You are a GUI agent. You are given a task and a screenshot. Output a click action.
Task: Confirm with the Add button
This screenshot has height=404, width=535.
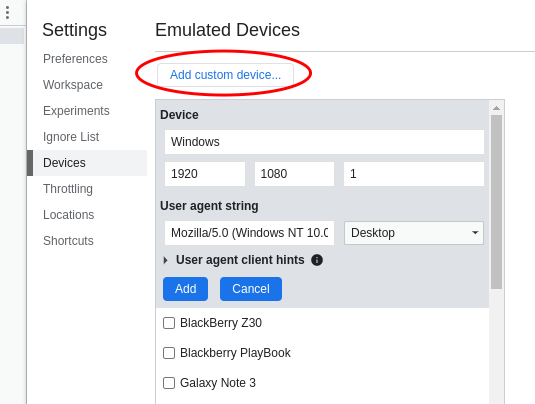pyautogui.click(x=185, y=289)
